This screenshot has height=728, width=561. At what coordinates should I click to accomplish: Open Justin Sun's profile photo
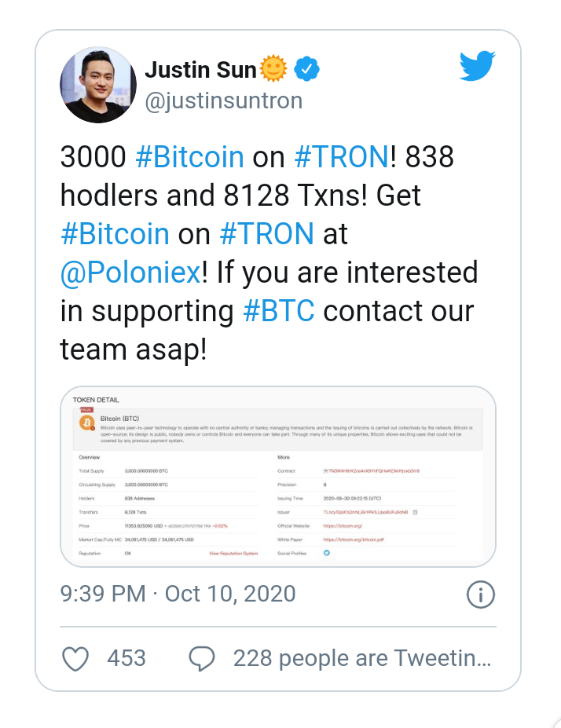[98, 85]
